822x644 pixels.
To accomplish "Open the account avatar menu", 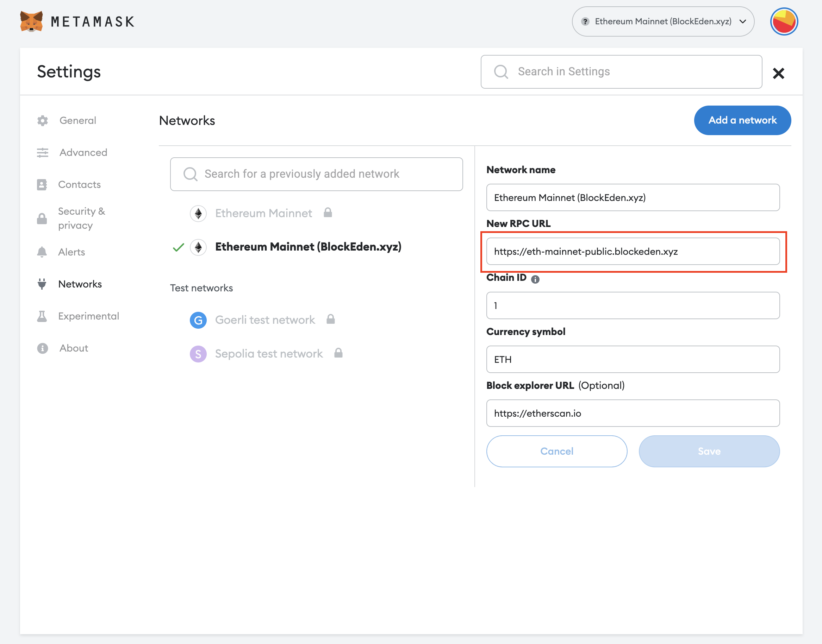I will (784, 21).
